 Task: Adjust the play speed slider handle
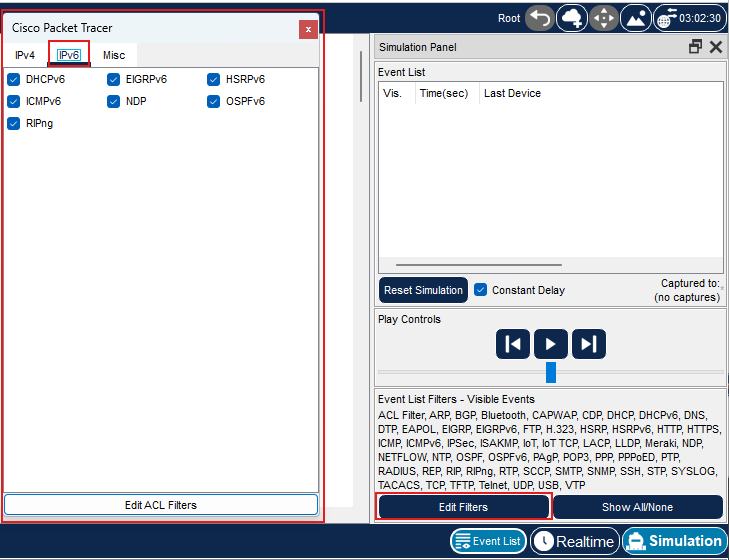(x=551, y=372)
